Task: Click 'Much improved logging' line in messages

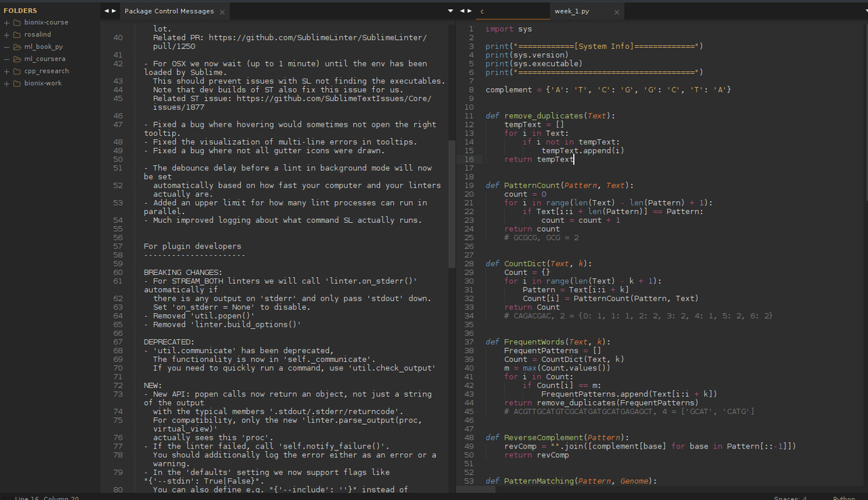Action: (283, 220)
